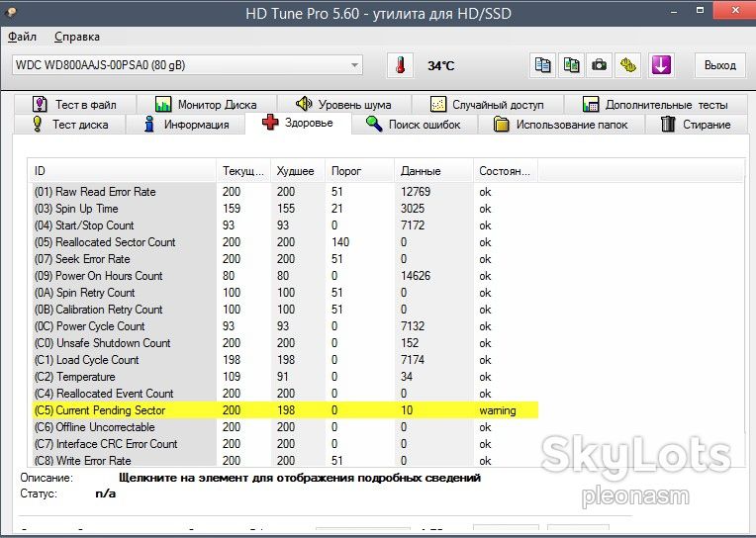Click data value 12769 for Raw Read Error Rate
Viewport: 756px width, 538px height.
(x=416, y=192)
